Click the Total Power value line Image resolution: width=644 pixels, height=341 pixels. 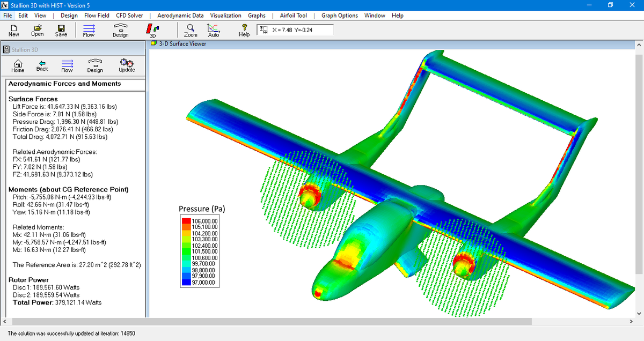[57, 302]
